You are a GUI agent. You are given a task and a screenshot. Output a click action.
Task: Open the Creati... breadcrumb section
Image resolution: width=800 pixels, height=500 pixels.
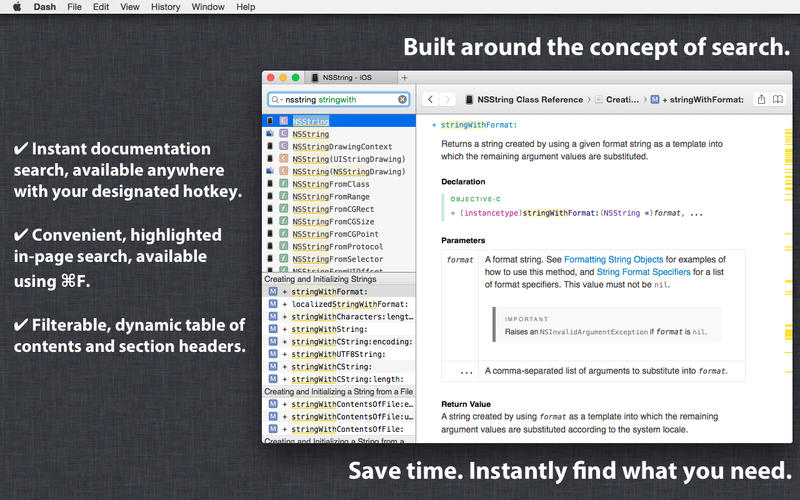(x=621, y=100)
